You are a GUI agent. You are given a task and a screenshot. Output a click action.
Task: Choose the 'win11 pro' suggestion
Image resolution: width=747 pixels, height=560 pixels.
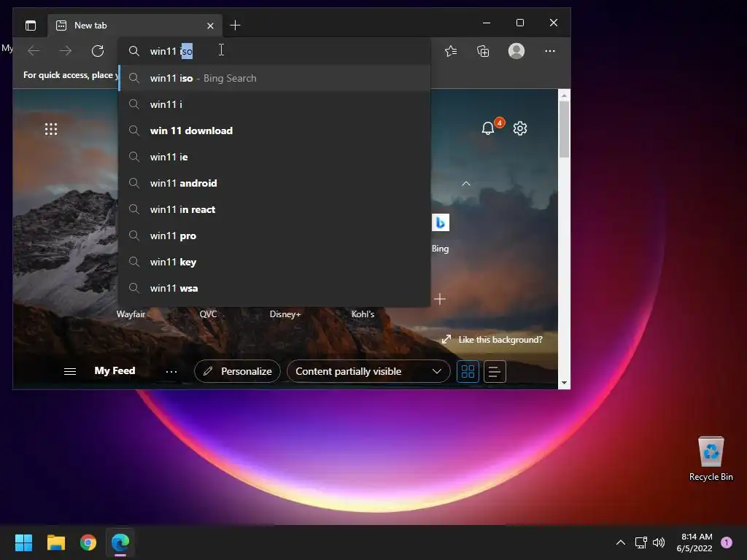point(274,236)
